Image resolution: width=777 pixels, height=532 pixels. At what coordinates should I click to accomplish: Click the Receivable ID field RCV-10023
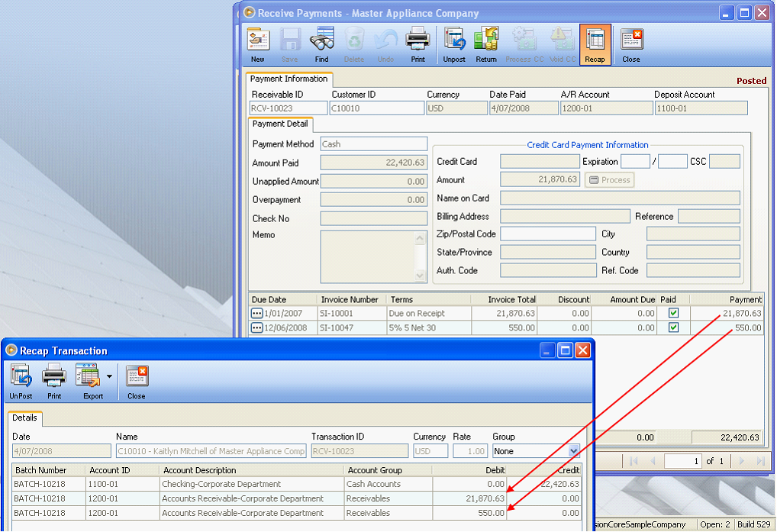click(289, 108)
